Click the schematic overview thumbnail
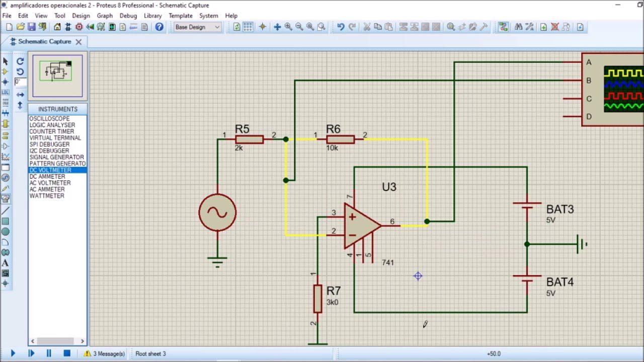This screenshot has height=362, width=644. click(57, 75)
